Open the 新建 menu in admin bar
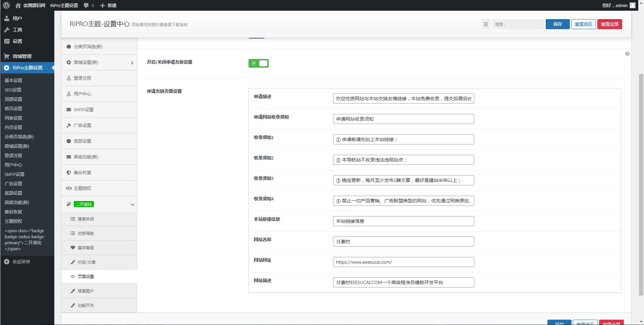 [109, 5]
